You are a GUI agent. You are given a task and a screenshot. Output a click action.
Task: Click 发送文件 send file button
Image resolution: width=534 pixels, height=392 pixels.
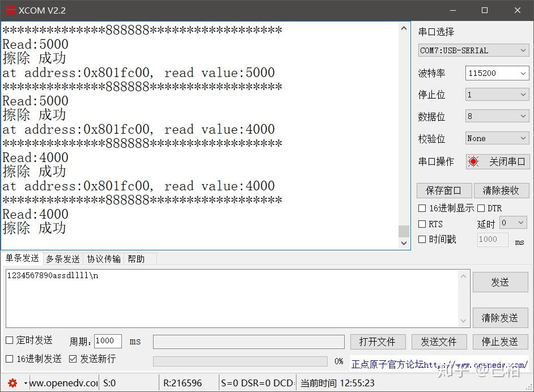tap(439, 342)
